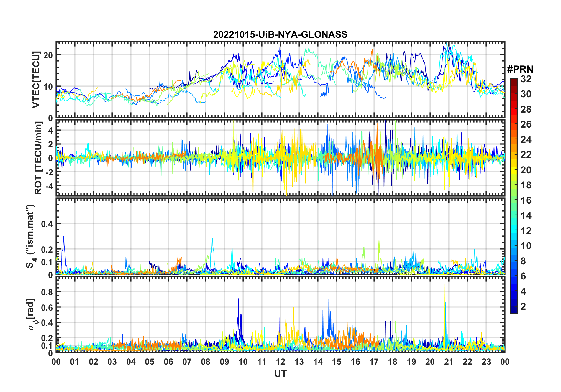The width and height of the screenshot is (561, 392).
Task: Click the UT x-axis label
Action: [x=280, y=374]
